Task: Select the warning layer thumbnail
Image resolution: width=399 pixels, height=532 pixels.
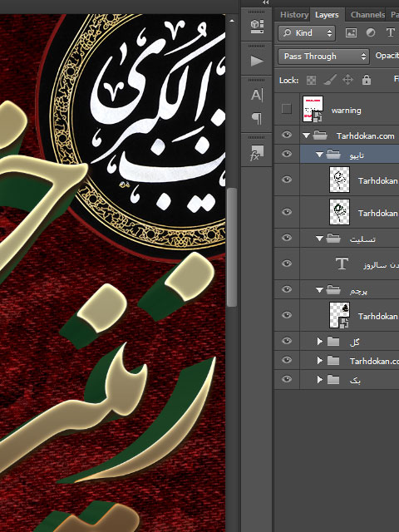Action: click(x=313, y=109)
